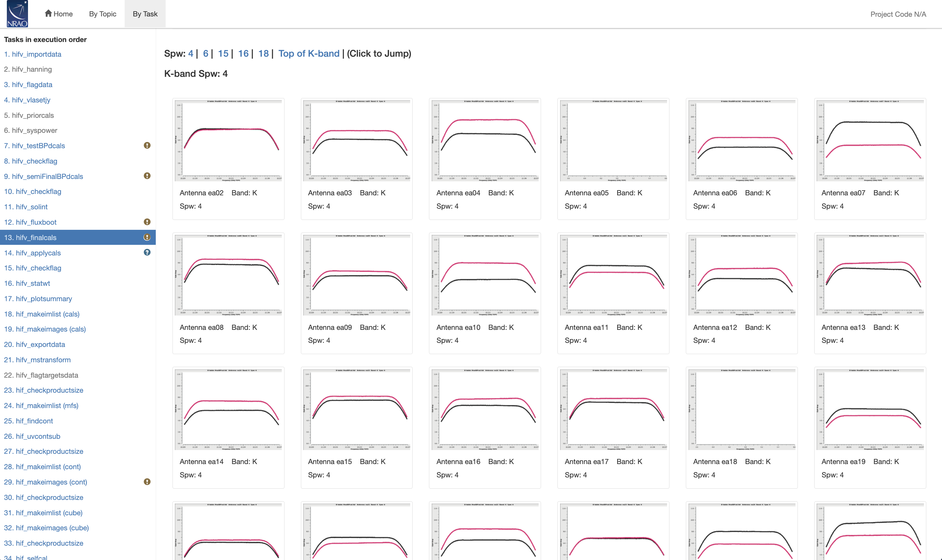This screenshot has width=942, height=560.
Task: Open task 32 hif_makeimages (cube)
Action: pos(46,528)
